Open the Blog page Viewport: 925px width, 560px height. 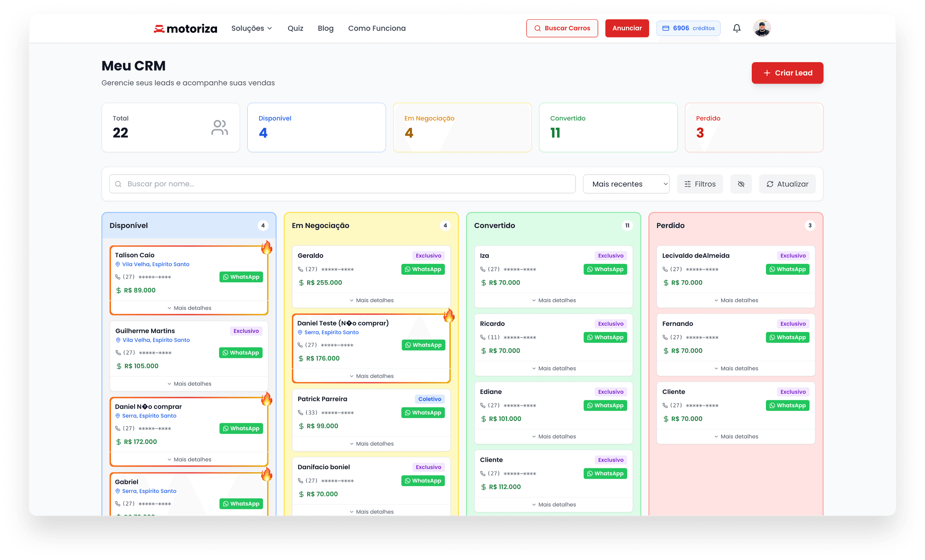click(325, 28)
